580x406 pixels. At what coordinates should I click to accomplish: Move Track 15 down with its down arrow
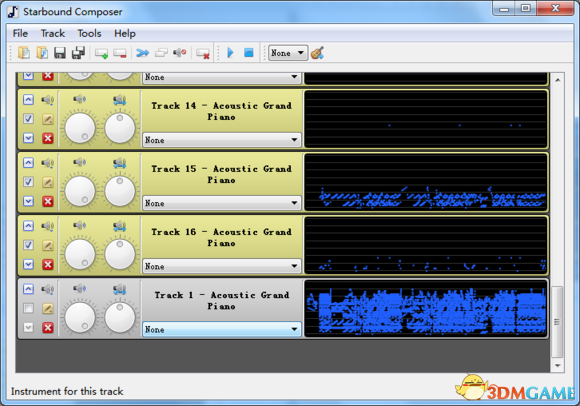(28, 201)
